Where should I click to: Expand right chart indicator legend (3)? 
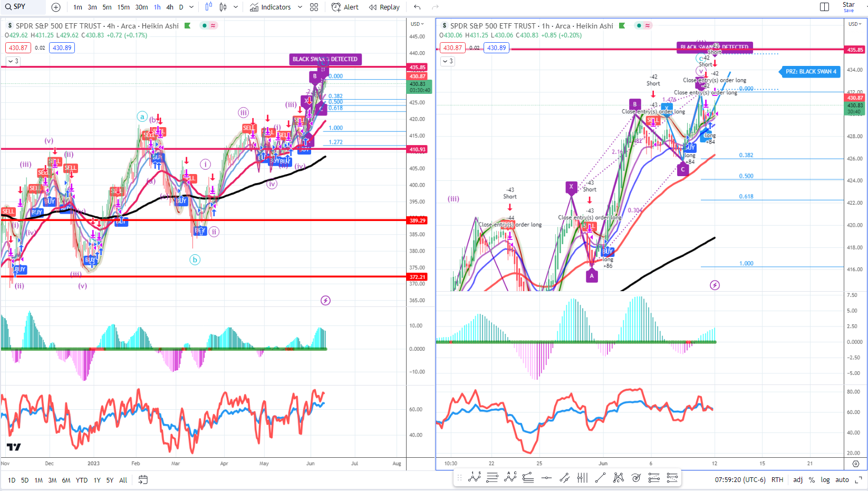pos(447,61)
